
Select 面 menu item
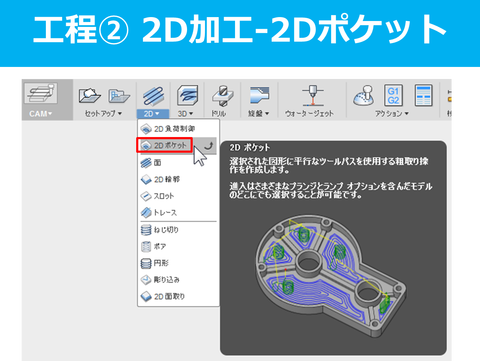178,163
